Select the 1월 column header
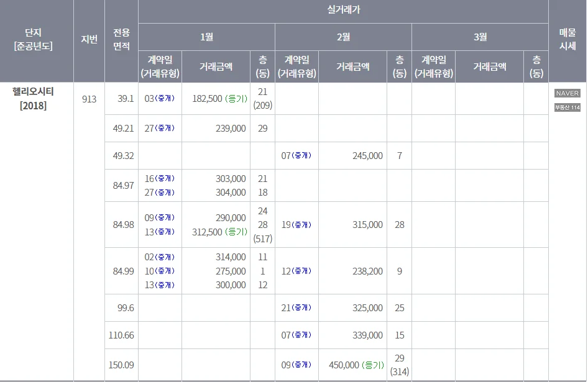The height and width of the screenshot is (382, 588). click(x=206, y=37)
